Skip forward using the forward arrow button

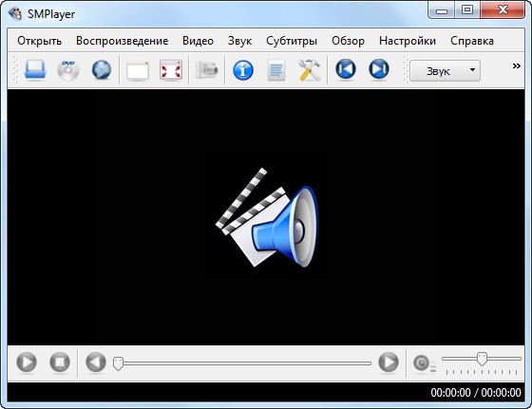click(389, 363)
